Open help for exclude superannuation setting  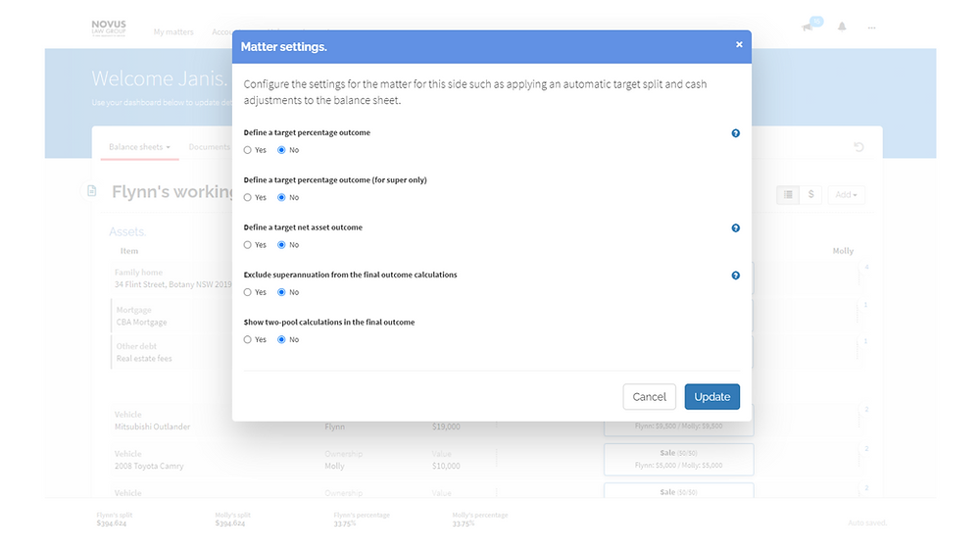736,276
